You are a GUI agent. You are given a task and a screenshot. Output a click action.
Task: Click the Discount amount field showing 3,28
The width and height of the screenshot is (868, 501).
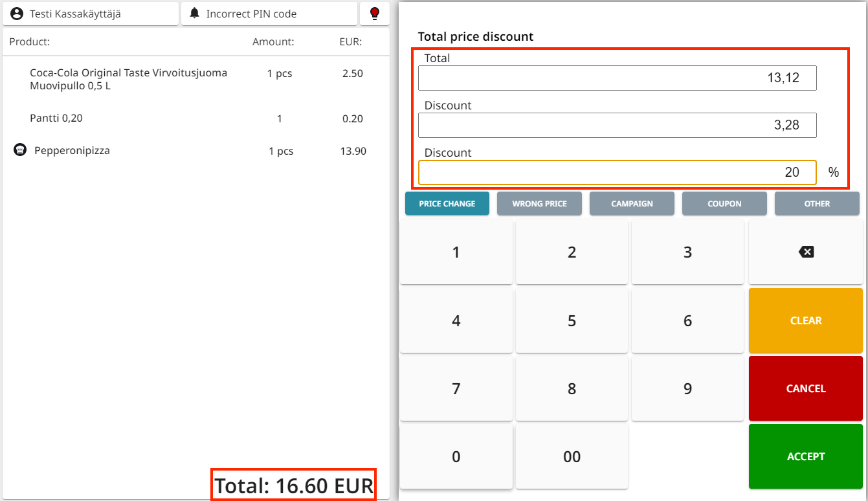pyautogui.click(x=617, y=126)
